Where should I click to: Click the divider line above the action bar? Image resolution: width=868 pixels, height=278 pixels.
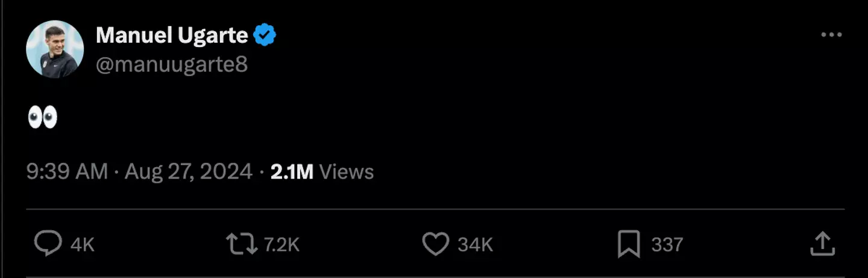coord(435,209)
